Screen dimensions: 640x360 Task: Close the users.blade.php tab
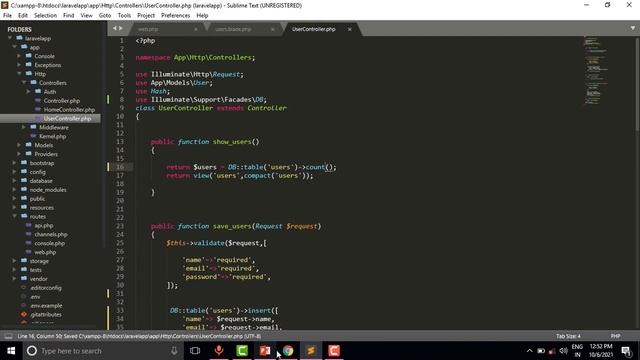272,29
